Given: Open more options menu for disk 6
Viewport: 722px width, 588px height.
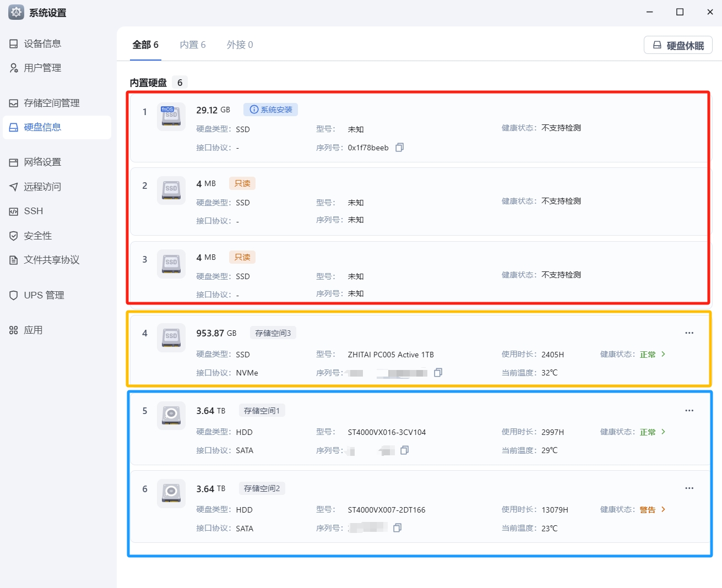Looking at the screenshot, I should pyautogui.click(x=689, y=488).
